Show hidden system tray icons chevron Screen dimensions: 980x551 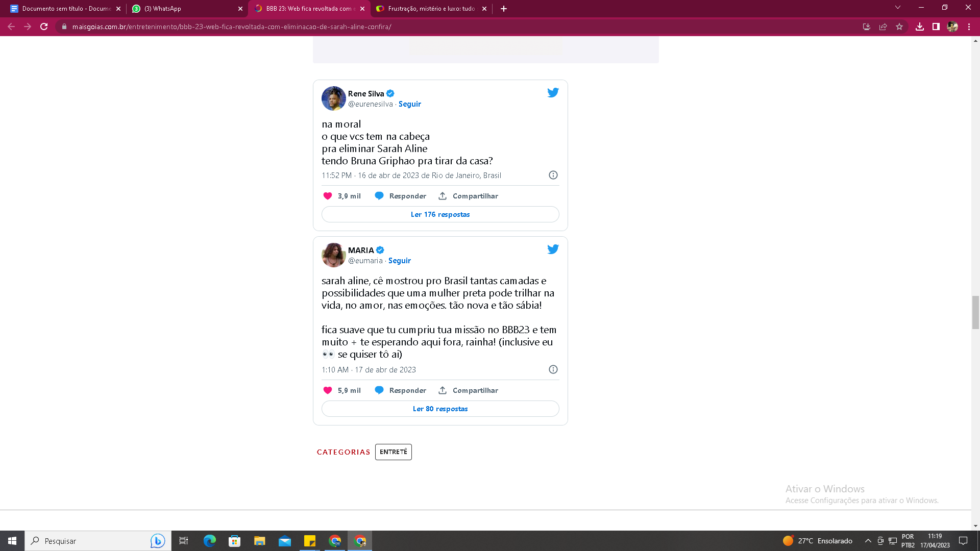tap(868, 541)
